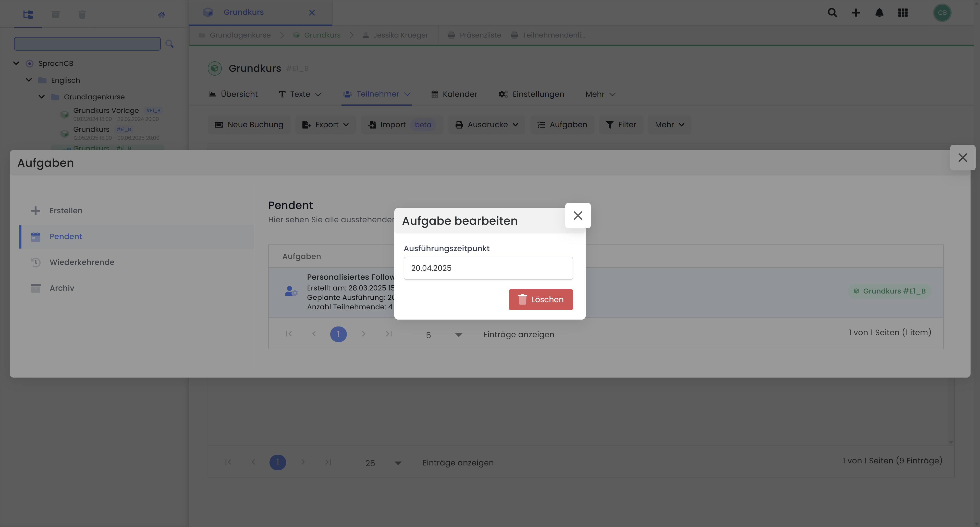Click the Wiederkehrende history icon in the Aufgaben panel
The image size is (980, 527).
pyautogui.click(x=35, y=262)
